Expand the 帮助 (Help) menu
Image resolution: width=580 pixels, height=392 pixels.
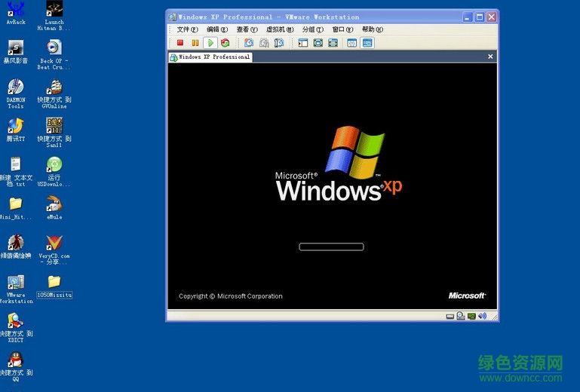coord(372,29)
